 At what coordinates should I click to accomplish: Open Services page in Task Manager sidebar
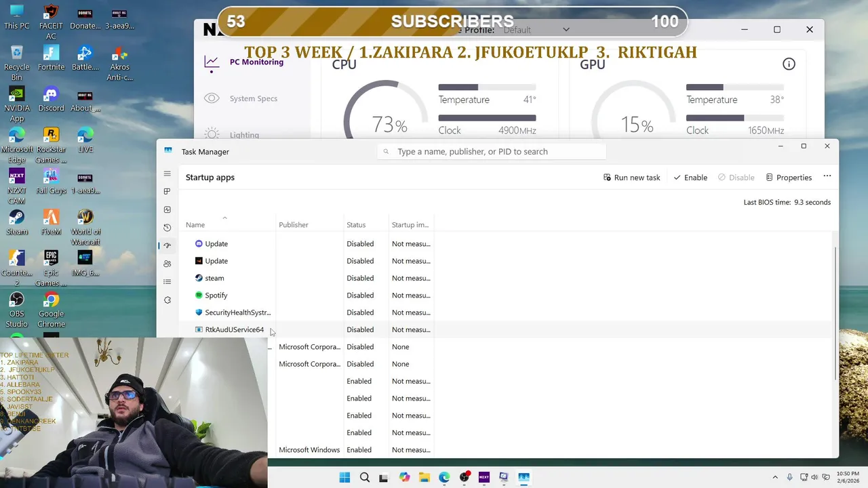(167, 300)
